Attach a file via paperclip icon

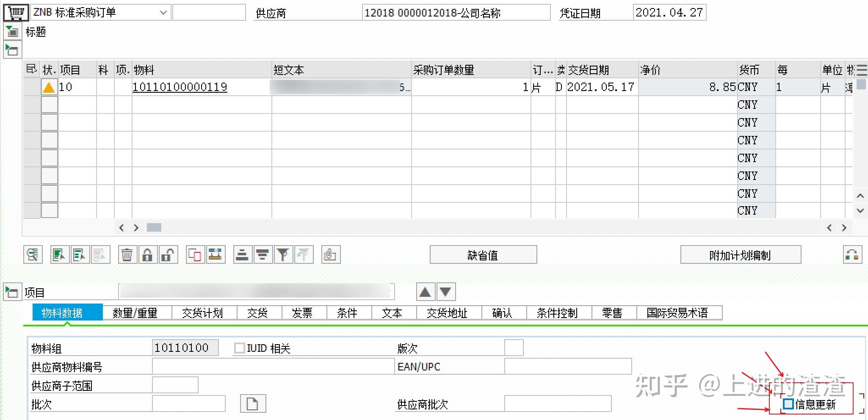coord(331,254)
